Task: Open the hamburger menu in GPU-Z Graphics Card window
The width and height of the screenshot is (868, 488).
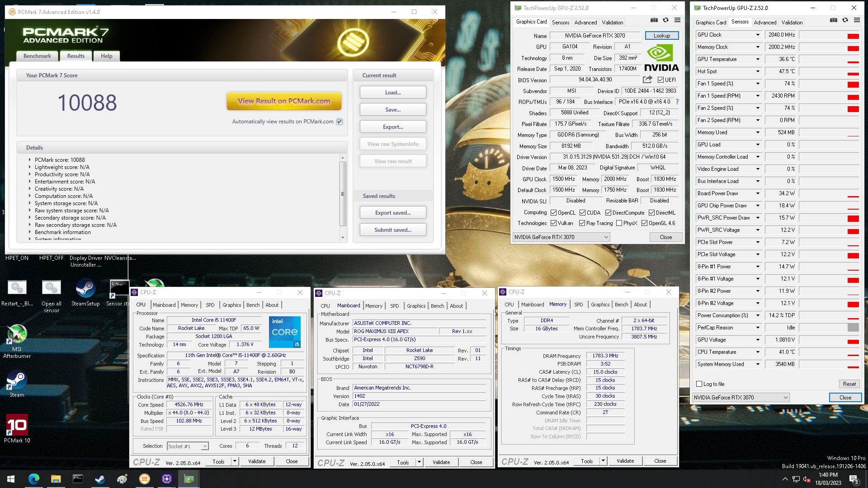Action: coord(677,20)
